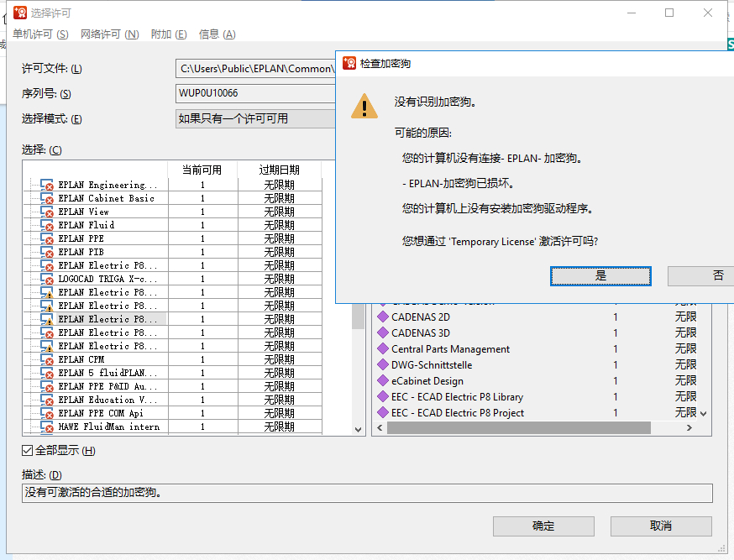
Task: Select the Central Parts Management row text
Action: click(450, 349)
